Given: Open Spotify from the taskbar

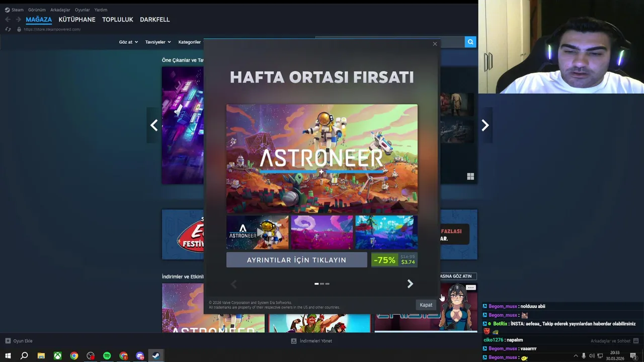Looking at the screenshot, I should coord(107,356).
